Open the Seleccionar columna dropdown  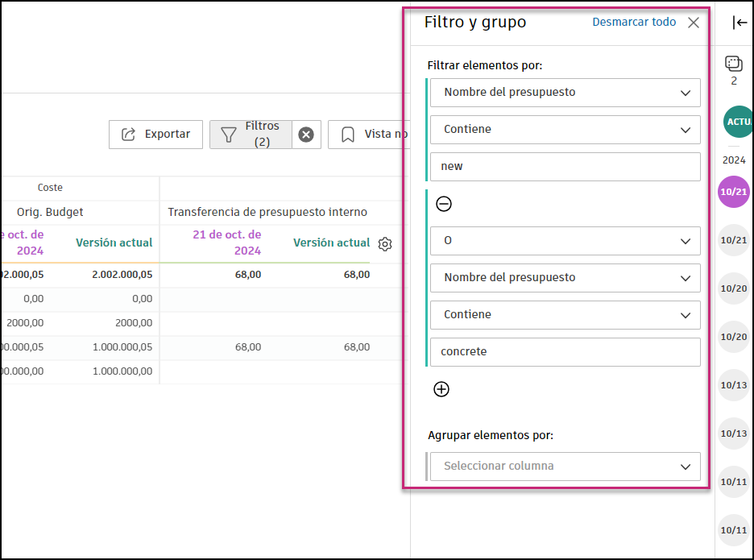click(565, 467)
